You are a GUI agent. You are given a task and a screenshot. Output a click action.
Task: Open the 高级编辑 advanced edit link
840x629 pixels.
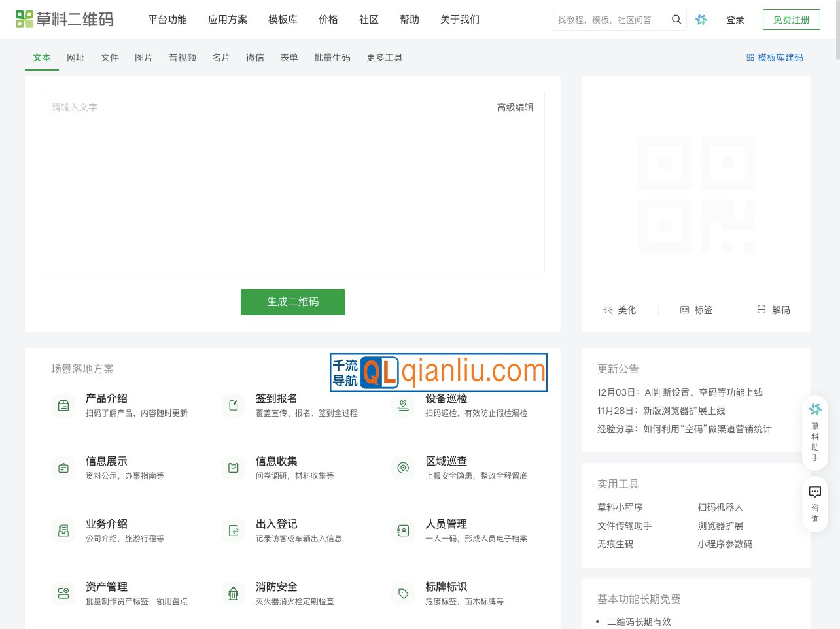click(x=515, y=107)
